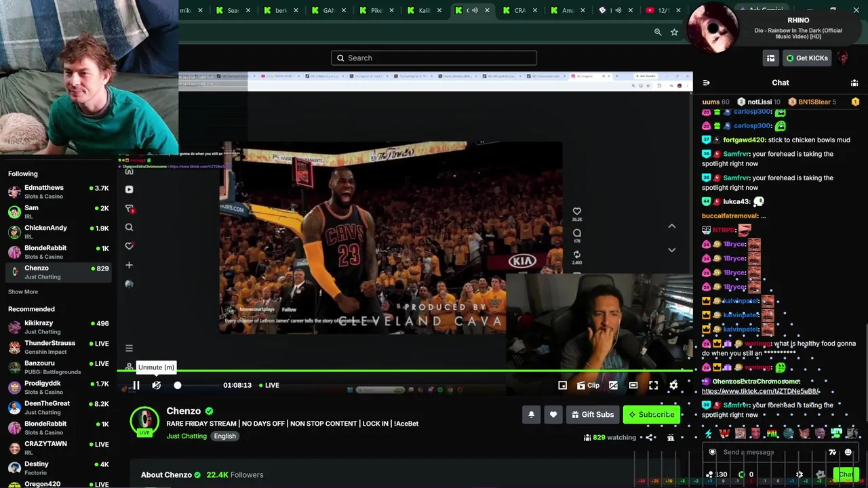Share the stream via share icon

click(x=649, y=437)
